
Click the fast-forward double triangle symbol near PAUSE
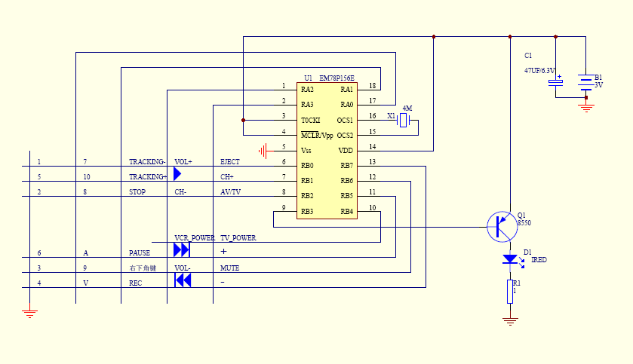coord(182,250)
